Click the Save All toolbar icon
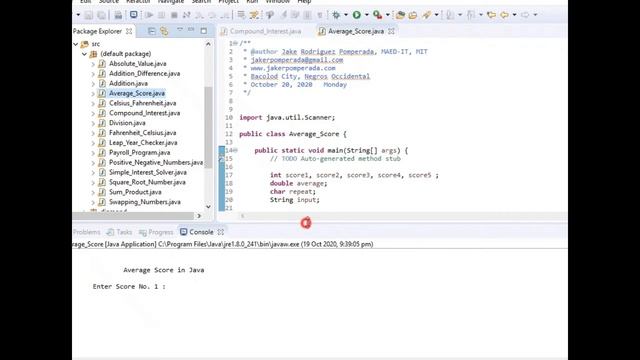Image resolution: width=640 pixels, height=360 pixels. pyautogui.click(x=101, y=15)
